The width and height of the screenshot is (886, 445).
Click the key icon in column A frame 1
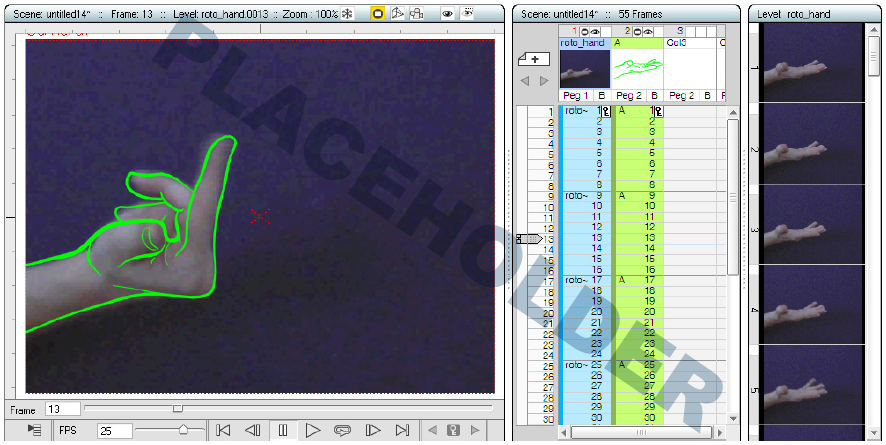click(x=658, y=112)
